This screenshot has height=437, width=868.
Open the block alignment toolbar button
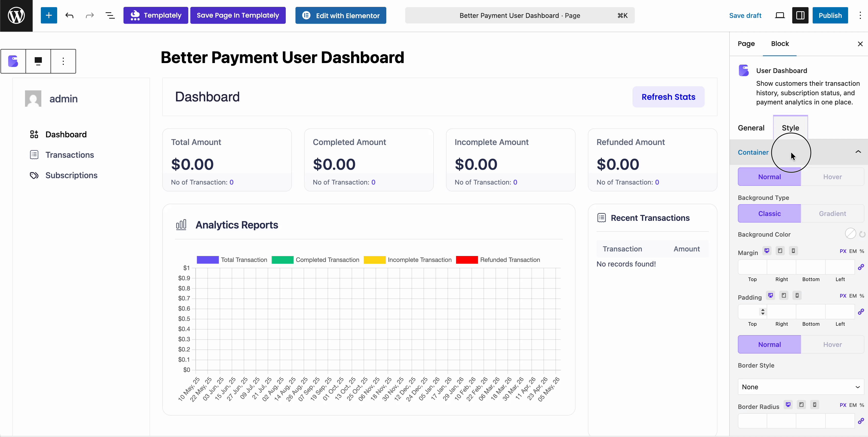[38, 61]
